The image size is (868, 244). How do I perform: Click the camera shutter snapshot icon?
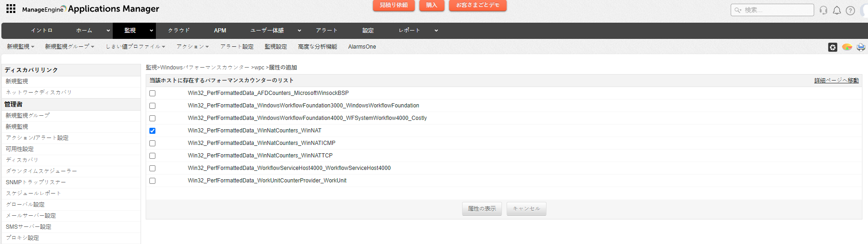click(x=833, y=47)
